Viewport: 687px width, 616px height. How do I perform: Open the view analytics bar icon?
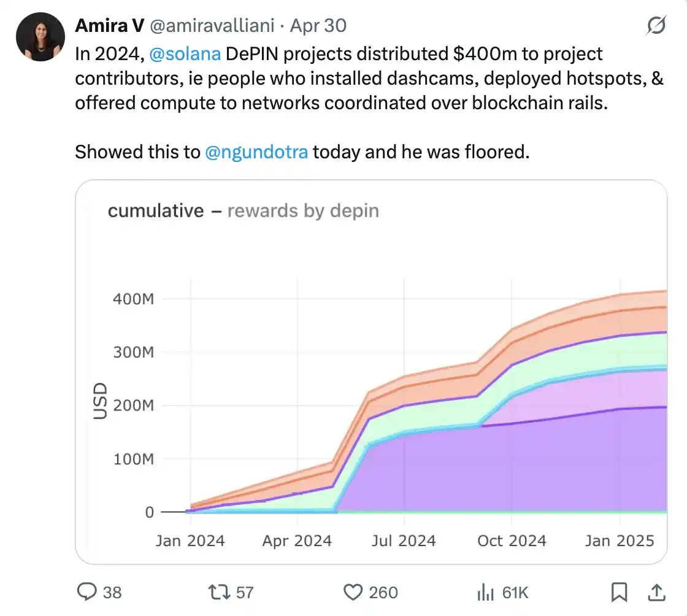coord(485,592)
